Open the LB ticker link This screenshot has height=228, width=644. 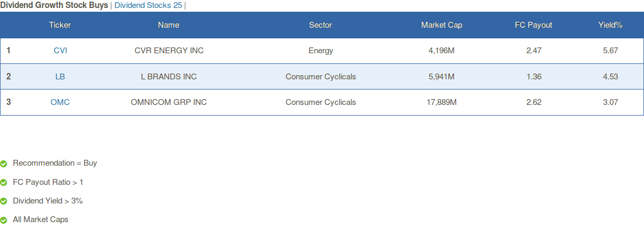60,76
